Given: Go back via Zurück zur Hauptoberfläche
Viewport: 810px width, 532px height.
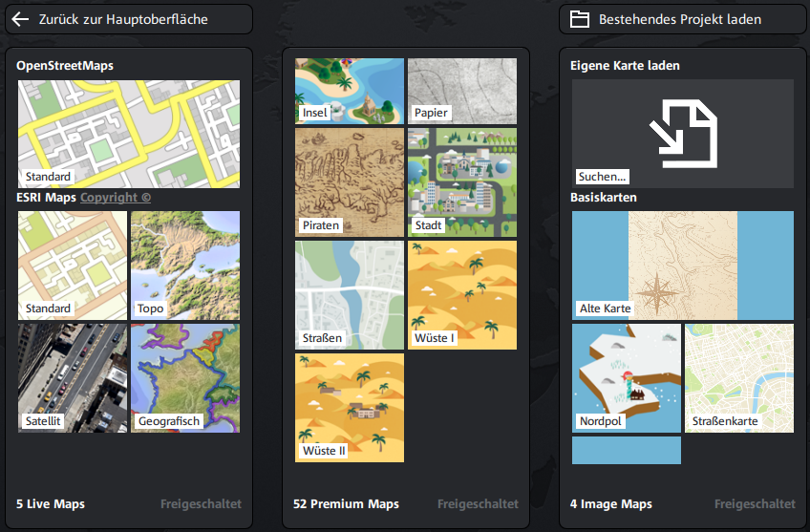Looking at the screenshot, I should pyautogui.click(x=129, y=19).
